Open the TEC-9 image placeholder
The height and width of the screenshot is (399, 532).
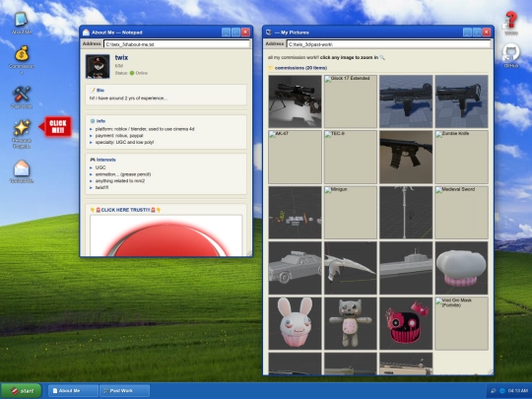pyautogui.click(x=351, y=157)
